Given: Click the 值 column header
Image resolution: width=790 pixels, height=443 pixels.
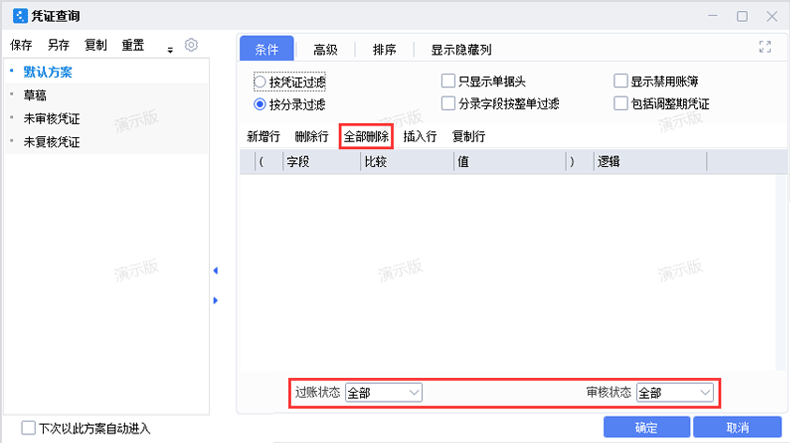Looking at the screenshot, I should 510,162.
